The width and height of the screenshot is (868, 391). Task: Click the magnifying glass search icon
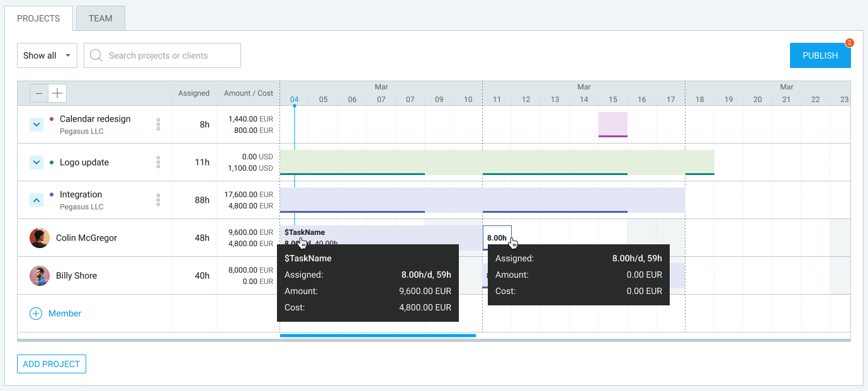tap(95, 55)
